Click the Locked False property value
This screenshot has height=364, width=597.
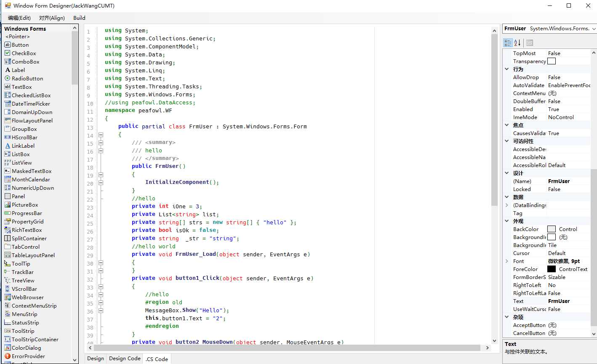pyautogui.click(x=568, y=189)
